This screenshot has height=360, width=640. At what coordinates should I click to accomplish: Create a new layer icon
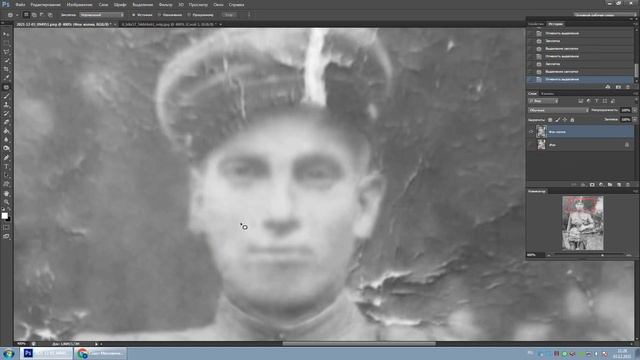[619, 185]
